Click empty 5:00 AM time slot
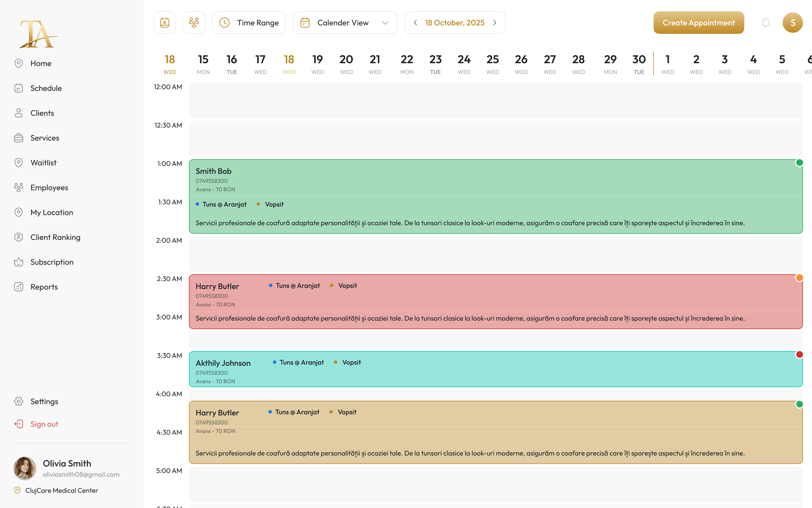The height and width of the screenshot is (508, 812). pos(496,484)
